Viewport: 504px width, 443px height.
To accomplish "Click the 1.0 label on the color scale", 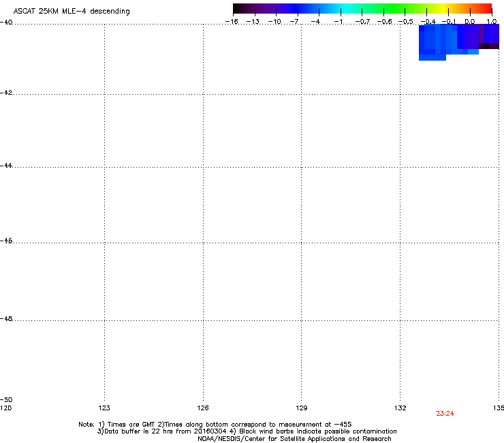I will click(x=492, y=22).
